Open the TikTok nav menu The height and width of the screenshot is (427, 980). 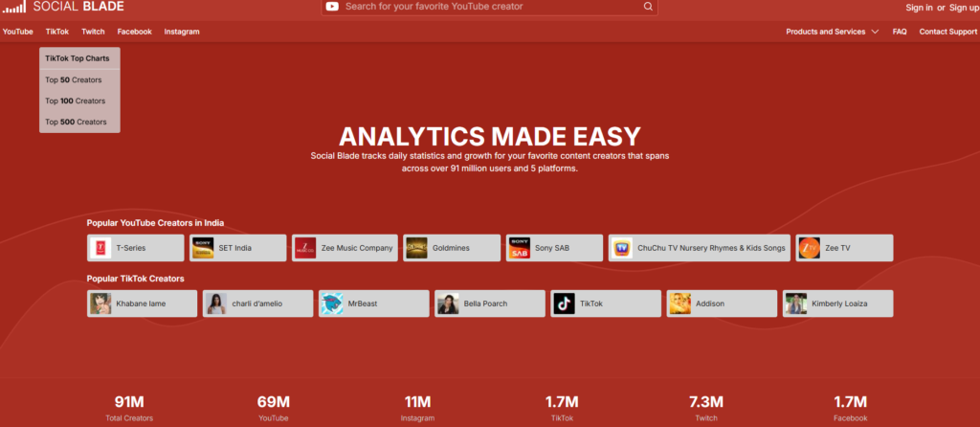56,32
